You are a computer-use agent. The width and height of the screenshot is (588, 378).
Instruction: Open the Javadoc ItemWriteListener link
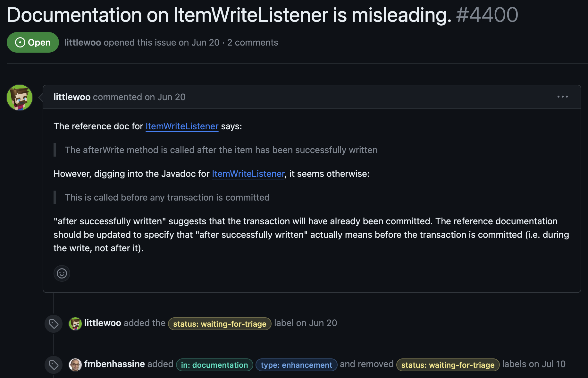coord(248,174)
